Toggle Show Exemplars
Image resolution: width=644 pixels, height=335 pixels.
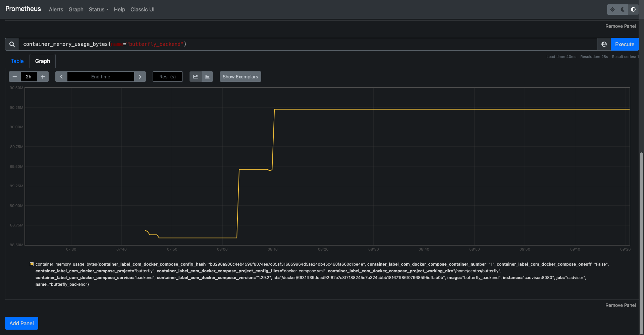pyautogui.click(x=240, y=77)
